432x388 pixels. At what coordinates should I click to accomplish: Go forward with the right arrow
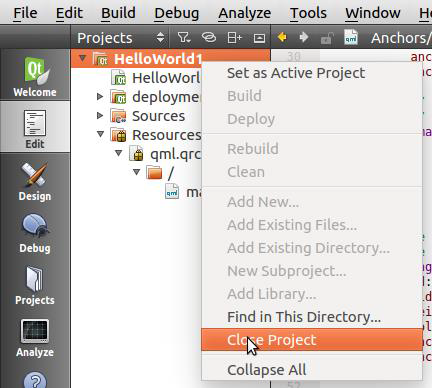coord(303,37)
